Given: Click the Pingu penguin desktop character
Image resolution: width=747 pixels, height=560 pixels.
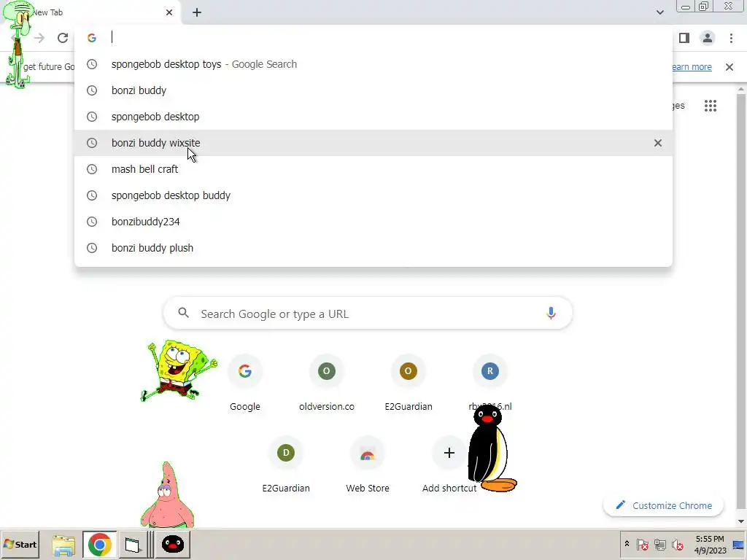Looking at the screenshot, I should [491, 448].
